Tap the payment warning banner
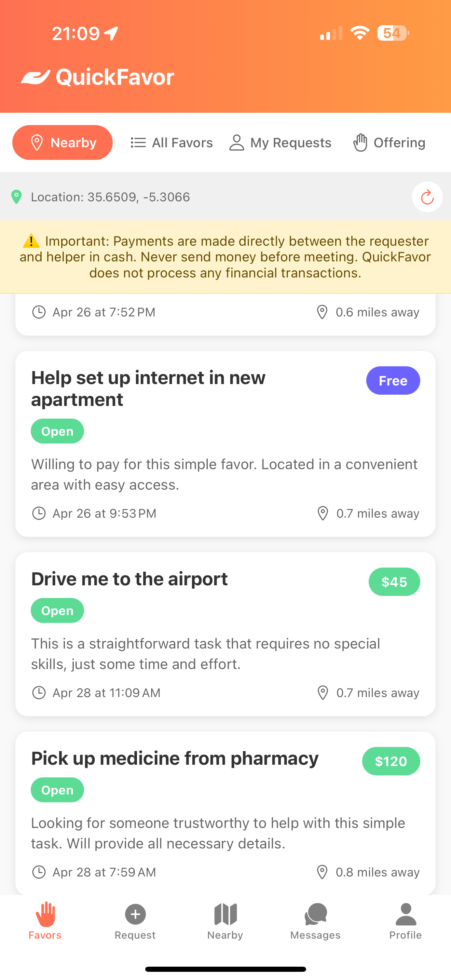The width and height of the screenshot is (451, 980). pos(225,257)
